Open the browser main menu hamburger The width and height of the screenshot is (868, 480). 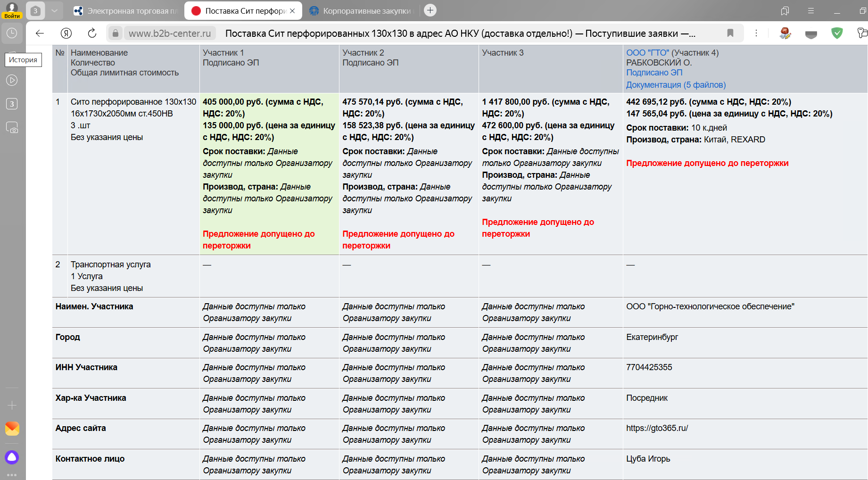(811, 10)
